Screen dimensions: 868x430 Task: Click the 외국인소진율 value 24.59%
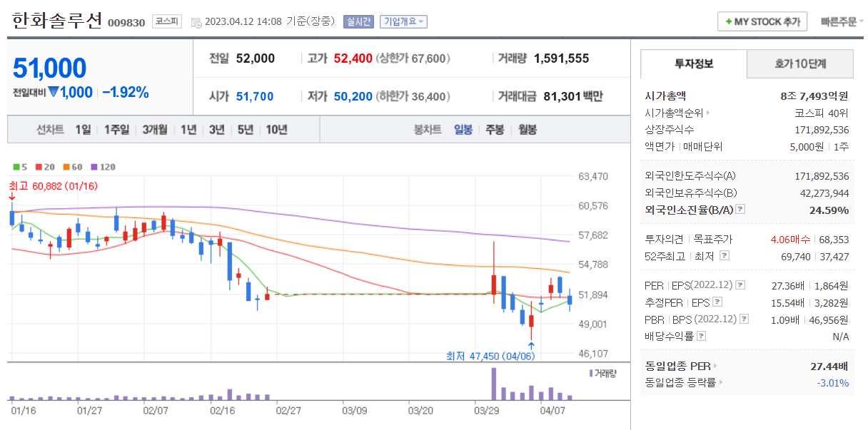coord(830,210)
